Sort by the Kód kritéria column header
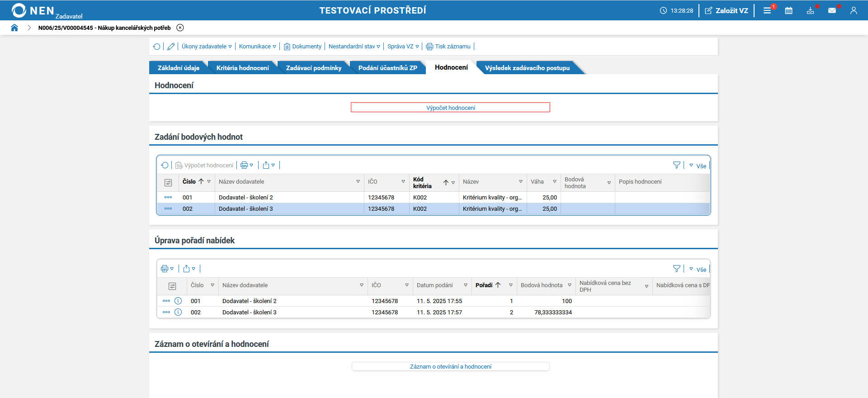The width and height of the screenshot is (868, 398). [x=422, y=183]
